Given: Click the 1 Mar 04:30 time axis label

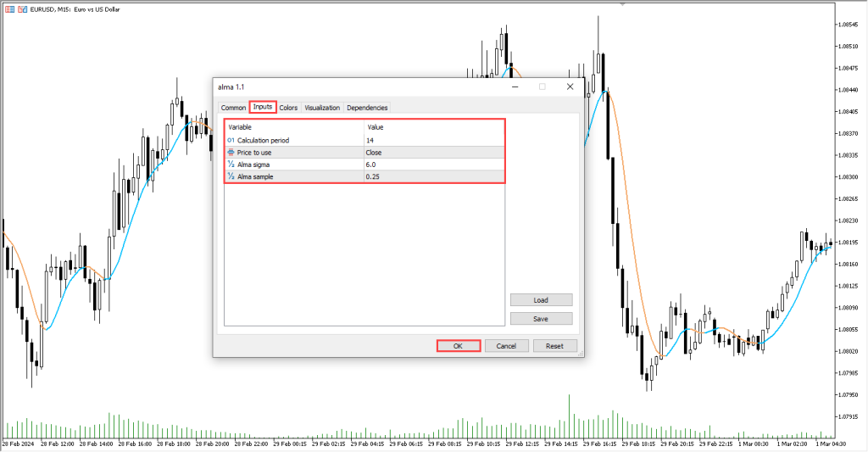Looking at the screenshot, I should click(x=831, y=444).
